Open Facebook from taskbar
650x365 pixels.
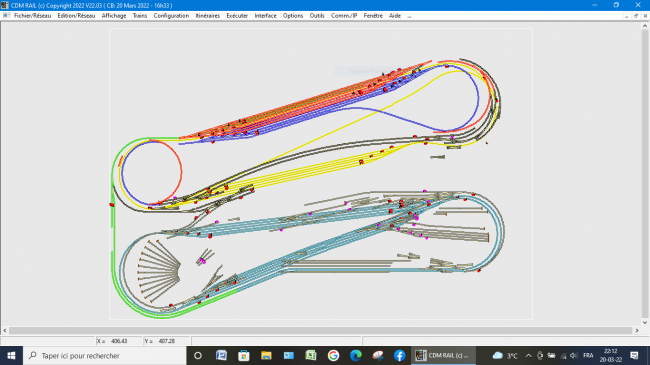pos(400,355)
